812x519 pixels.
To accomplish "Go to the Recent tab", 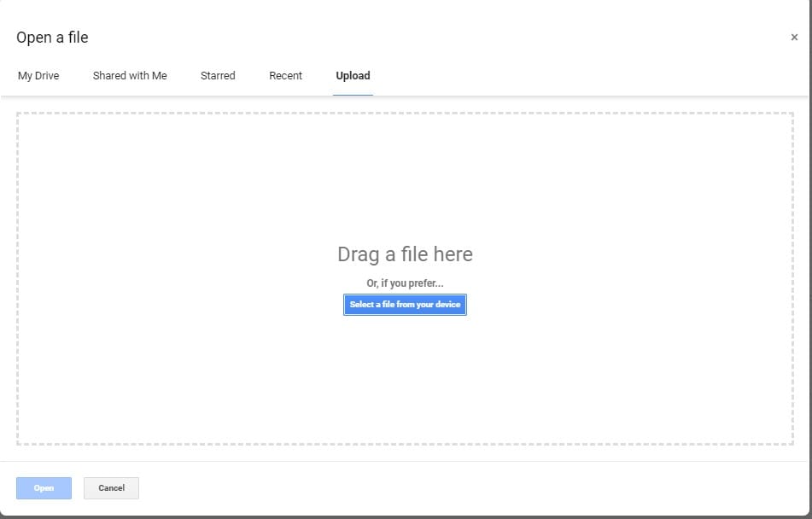I will click(x=285, y=76).
